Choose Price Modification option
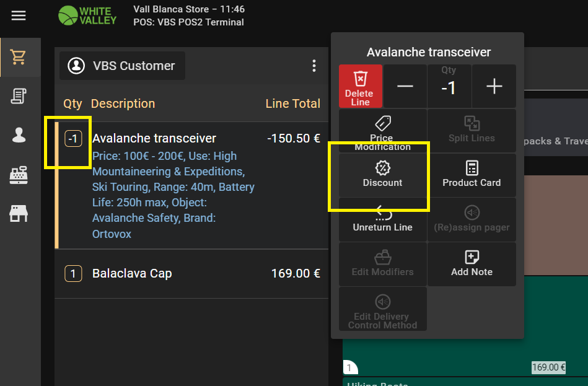 pyautogui.click(x=382, y=131)
